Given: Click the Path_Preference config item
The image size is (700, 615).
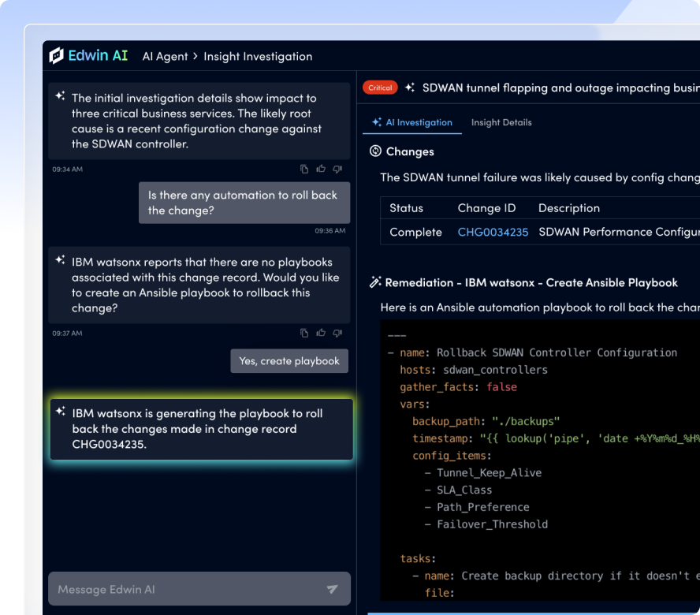Looking at the screenshot, I should (x=477, y=507).
